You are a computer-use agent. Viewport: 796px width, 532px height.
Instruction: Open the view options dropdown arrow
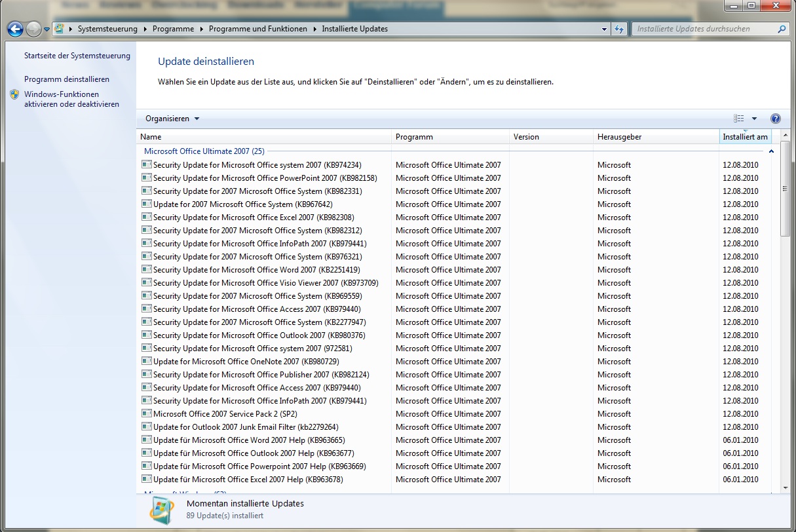(754, 119)
